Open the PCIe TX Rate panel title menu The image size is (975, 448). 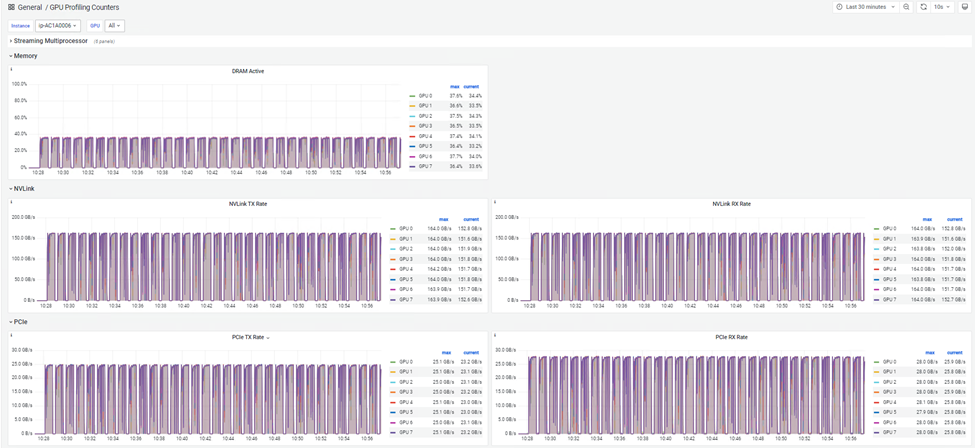[249, 337]
